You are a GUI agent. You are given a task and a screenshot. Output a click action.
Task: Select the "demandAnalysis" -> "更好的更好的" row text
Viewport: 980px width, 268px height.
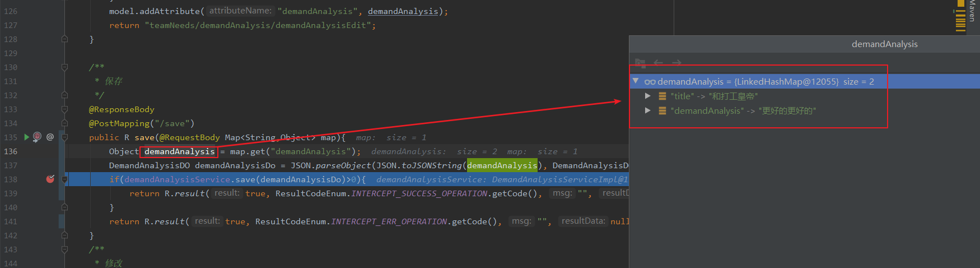[743, 111]
